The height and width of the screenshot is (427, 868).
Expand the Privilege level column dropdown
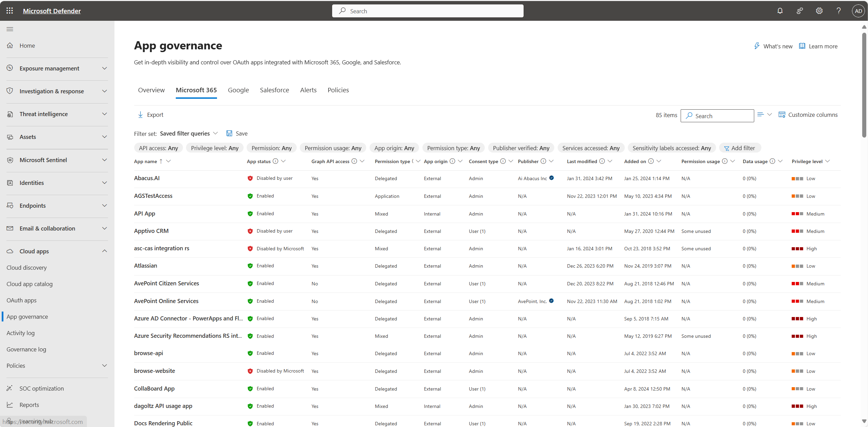[829, 161]
